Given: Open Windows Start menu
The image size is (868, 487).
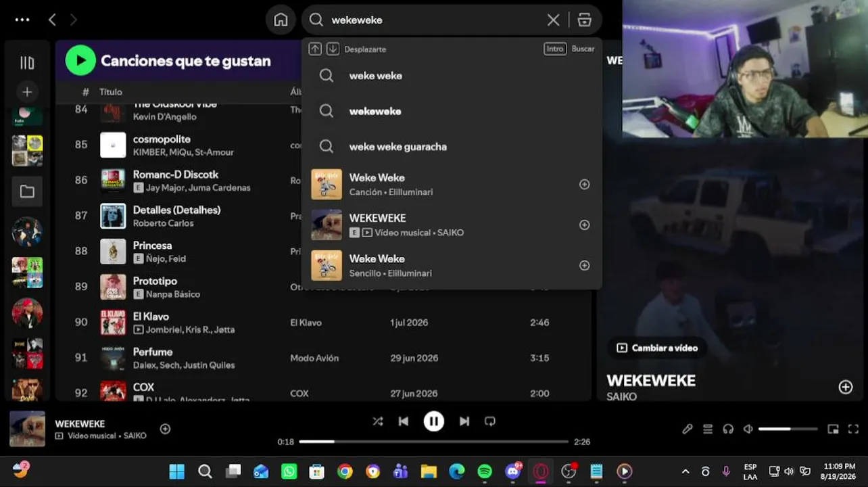Looking at the screenshot, I should [177, 471].
